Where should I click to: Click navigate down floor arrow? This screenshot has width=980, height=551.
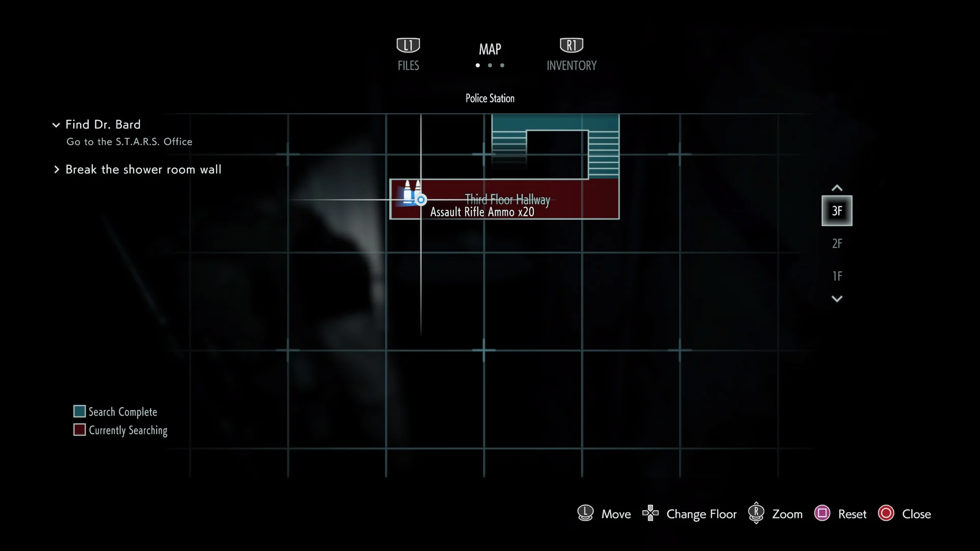click(837, 298)
